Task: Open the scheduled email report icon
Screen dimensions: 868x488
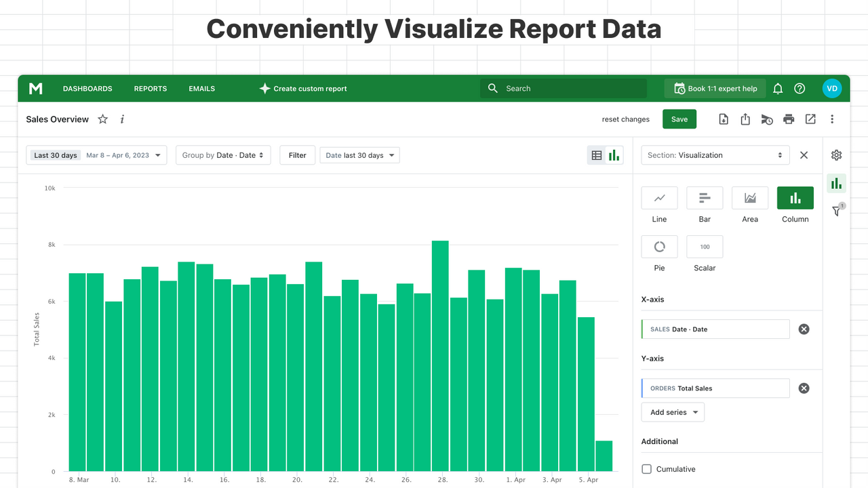Action: point(767,119)
